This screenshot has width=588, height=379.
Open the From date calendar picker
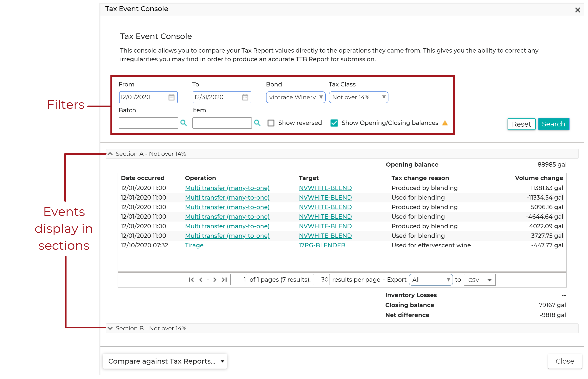point(171,97)
